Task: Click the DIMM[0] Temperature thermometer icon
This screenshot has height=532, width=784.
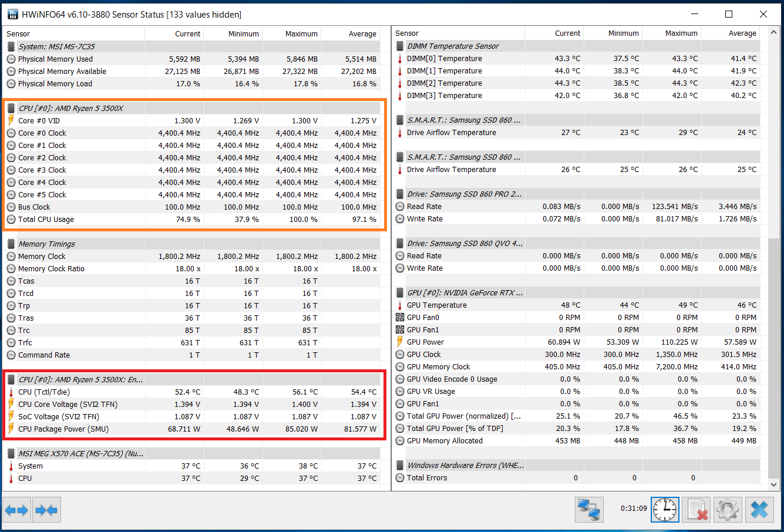Action: (x=400, y=58)
